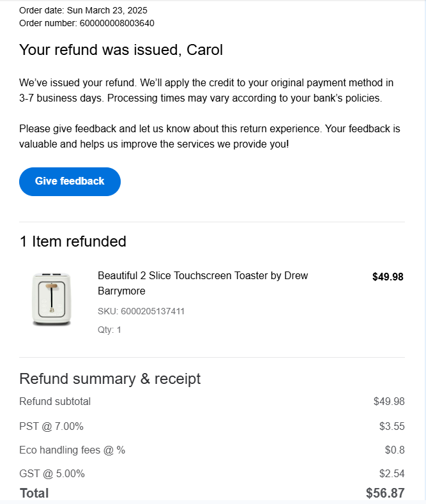Click the bold Total label

pos(34,493)
